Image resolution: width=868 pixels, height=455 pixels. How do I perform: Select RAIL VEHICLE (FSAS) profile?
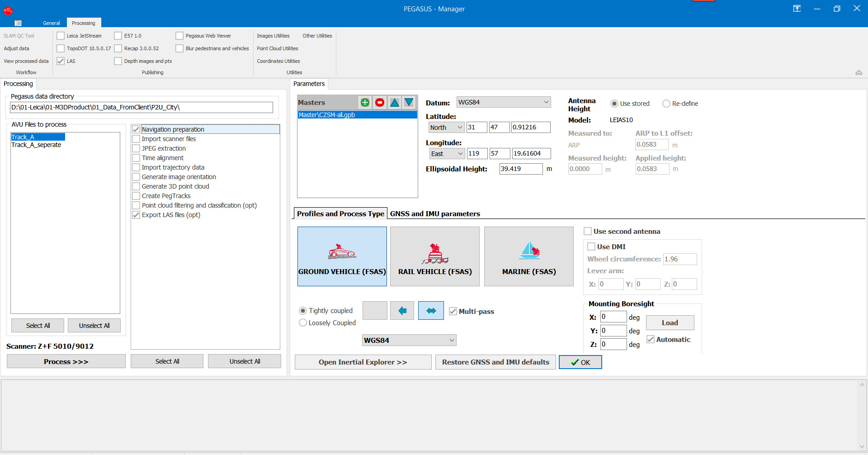point(435,256)
